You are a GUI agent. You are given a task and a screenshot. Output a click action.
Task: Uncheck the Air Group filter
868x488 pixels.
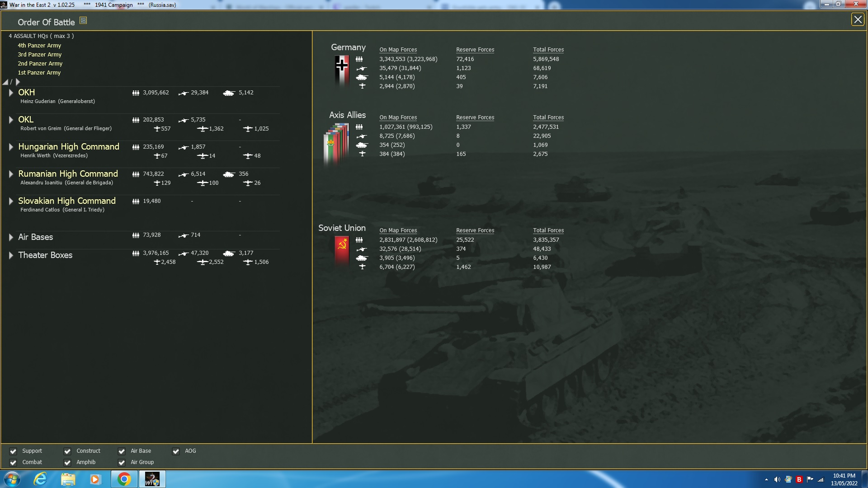(122, 463)
